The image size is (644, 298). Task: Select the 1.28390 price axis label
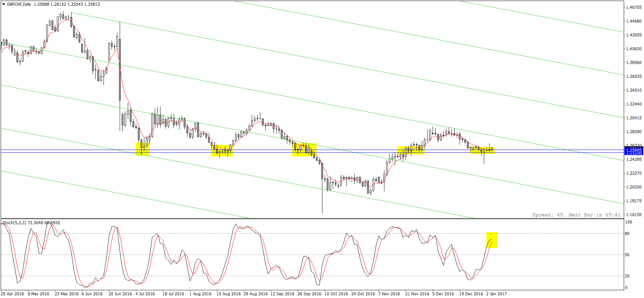(x=634, y=131)
